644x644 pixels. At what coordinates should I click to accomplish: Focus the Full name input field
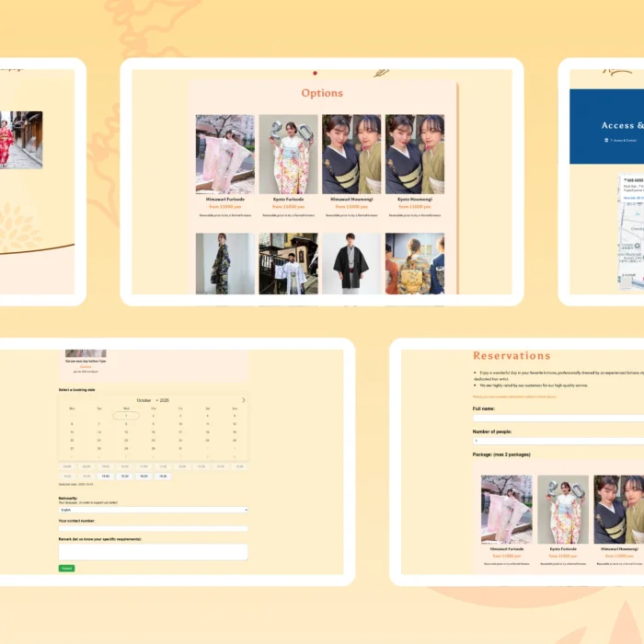(x=558, y=418)
